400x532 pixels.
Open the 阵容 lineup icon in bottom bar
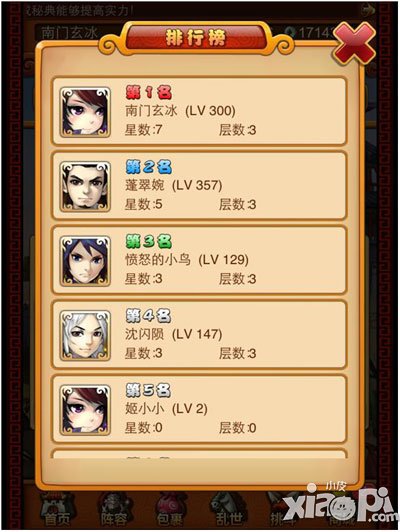pyautogui.click(x=114, y=510)
